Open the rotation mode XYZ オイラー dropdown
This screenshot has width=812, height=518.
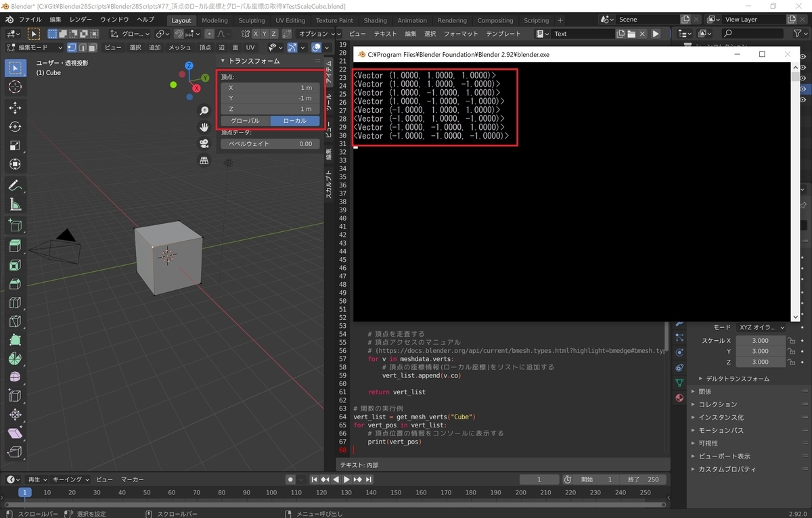tap(762, 327)
